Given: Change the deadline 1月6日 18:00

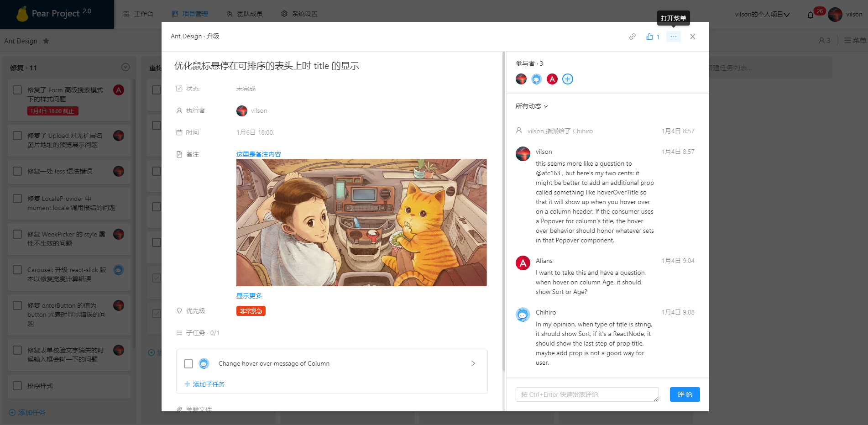Looking at the screenshot, I should 255,132.
